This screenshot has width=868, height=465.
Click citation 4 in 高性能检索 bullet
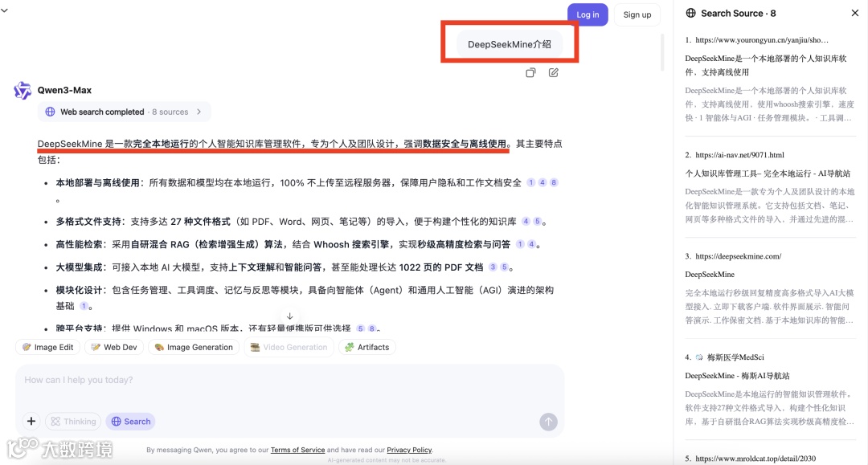coord(531,244)
